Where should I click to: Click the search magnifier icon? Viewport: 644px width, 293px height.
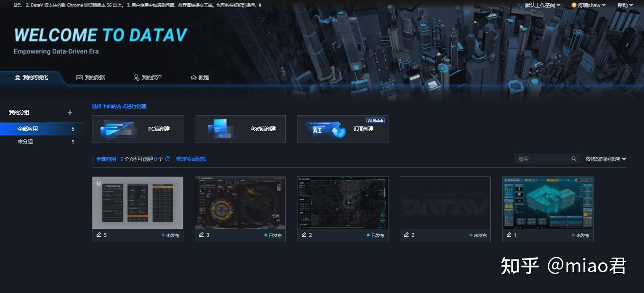[573, 159]
